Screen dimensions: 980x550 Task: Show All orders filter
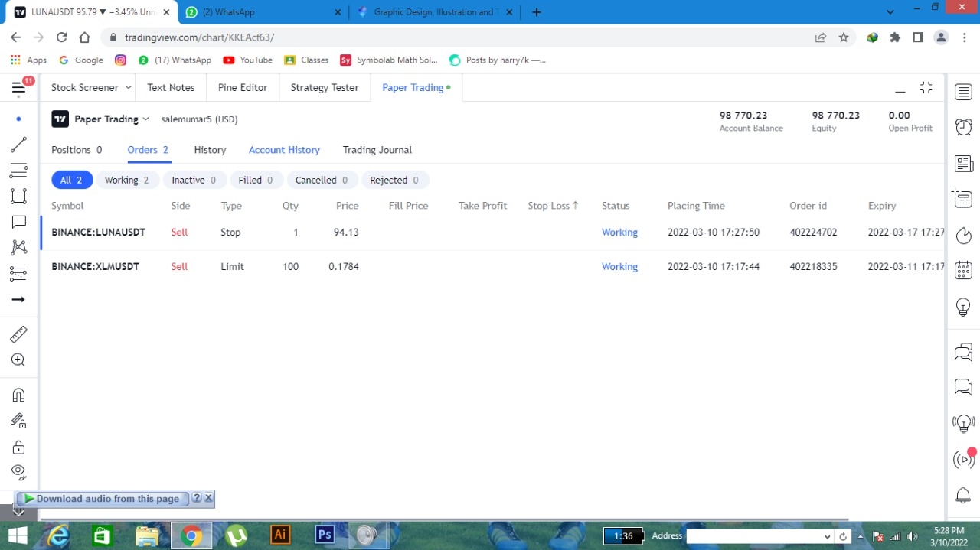[x=71, y=181]
